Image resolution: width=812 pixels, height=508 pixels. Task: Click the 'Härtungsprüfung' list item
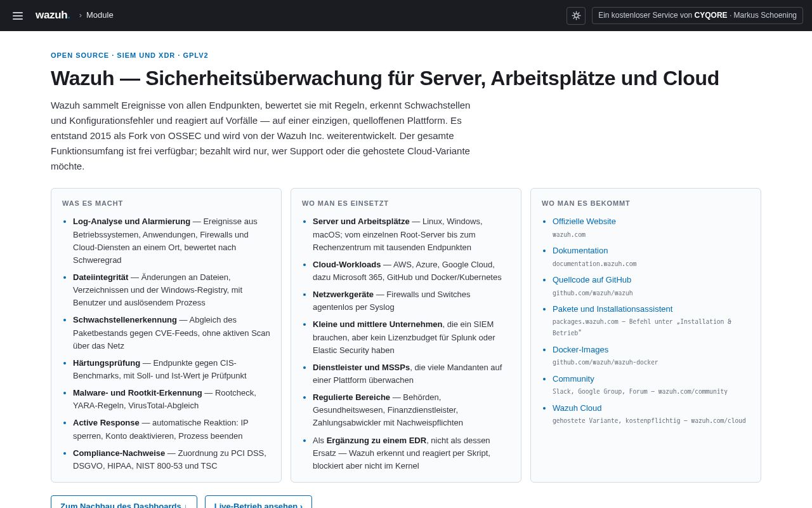coord(171,370)
